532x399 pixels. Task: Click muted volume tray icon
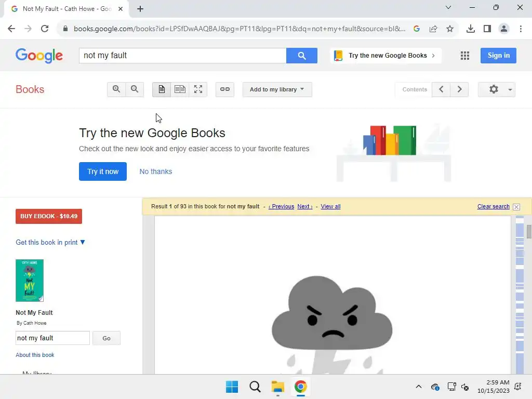coord(465,387)
